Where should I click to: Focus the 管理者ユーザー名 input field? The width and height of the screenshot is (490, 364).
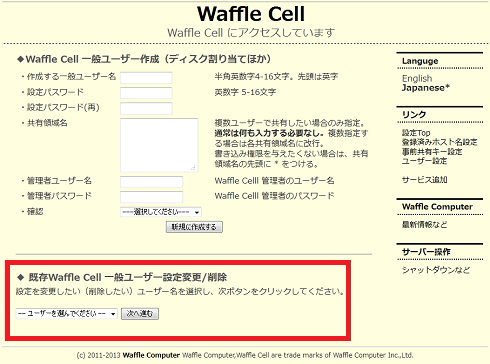(151, 182)
